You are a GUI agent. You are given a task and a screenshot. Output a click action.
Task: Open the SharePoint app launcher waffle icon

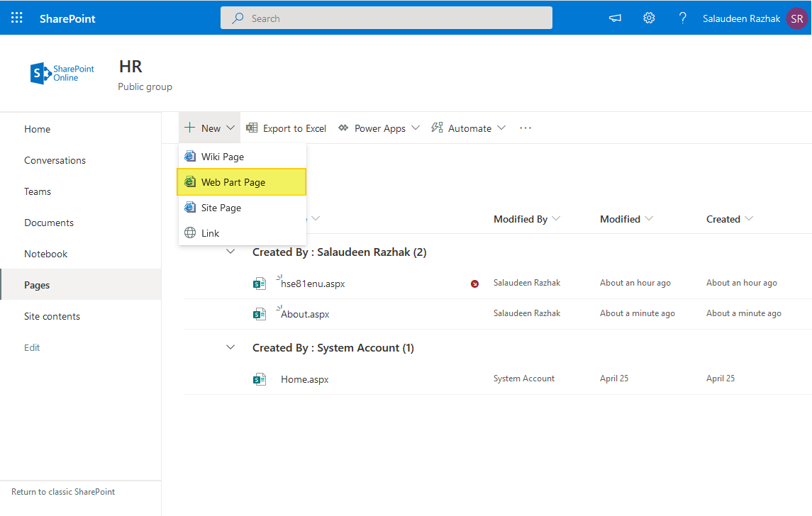(16, 18)
